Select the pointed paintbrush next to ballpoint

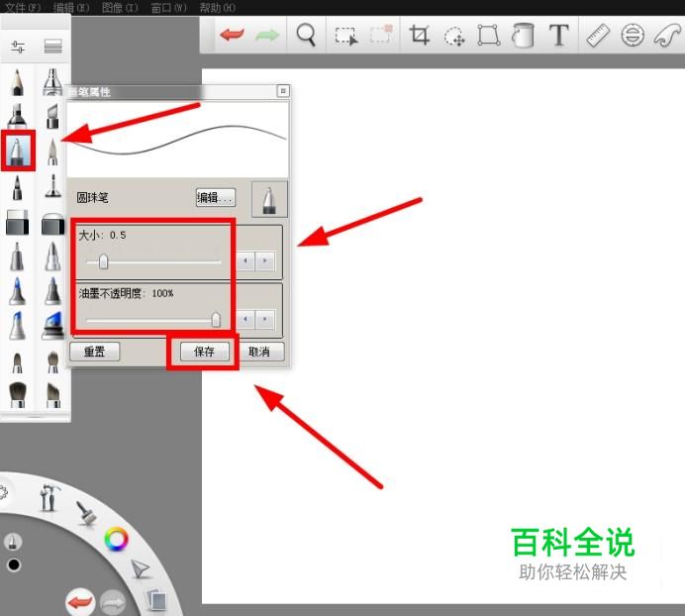(x=52, y=152)
